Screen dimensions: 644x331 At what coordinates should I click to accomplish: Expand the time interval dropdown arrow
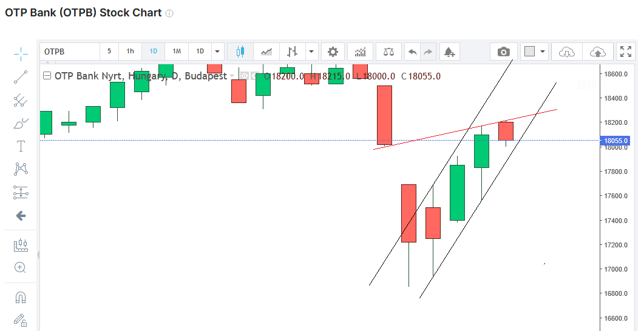(x=217, y=52)
